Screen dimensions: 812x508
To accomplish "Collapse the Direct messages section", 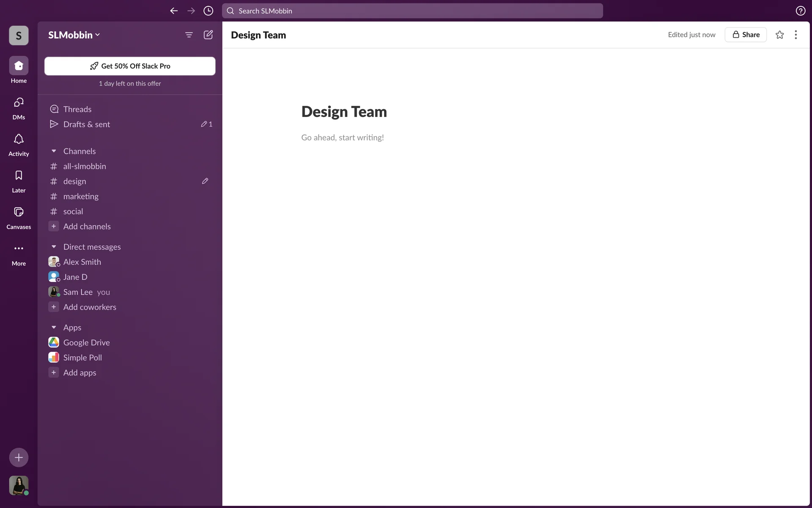I will [x=54, y=247].
